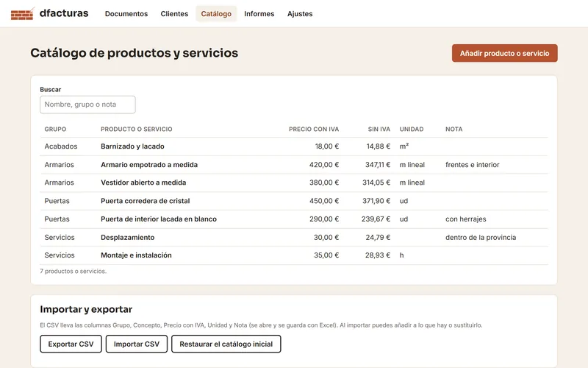
Task: Click dentro de la provincia note
Action: tap(481, 237)
